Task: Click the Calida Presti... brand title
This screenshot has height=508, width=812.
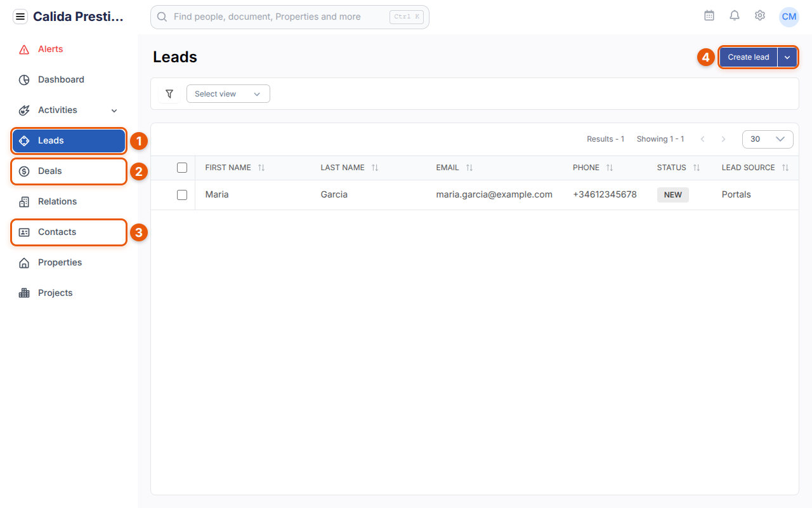Action: (79, 17)
